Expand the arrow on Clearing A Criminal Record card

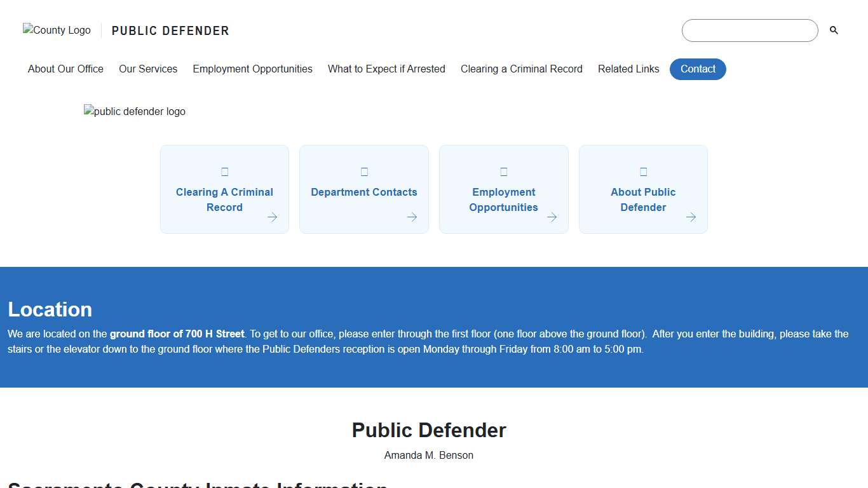(273, 217)
